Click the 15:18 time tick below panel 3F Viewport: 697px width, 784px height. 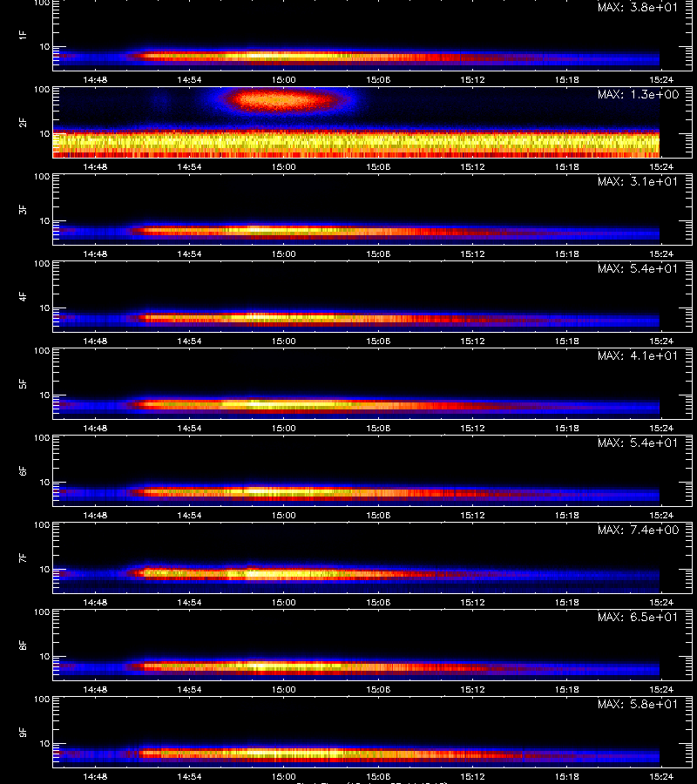pyautogui.click(x=566, y=253)
